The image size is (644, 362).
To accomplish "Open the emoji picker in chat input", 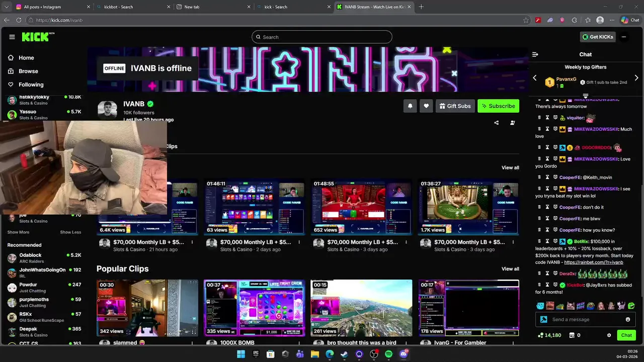I will pyautogui.click(x=628, y=319).
